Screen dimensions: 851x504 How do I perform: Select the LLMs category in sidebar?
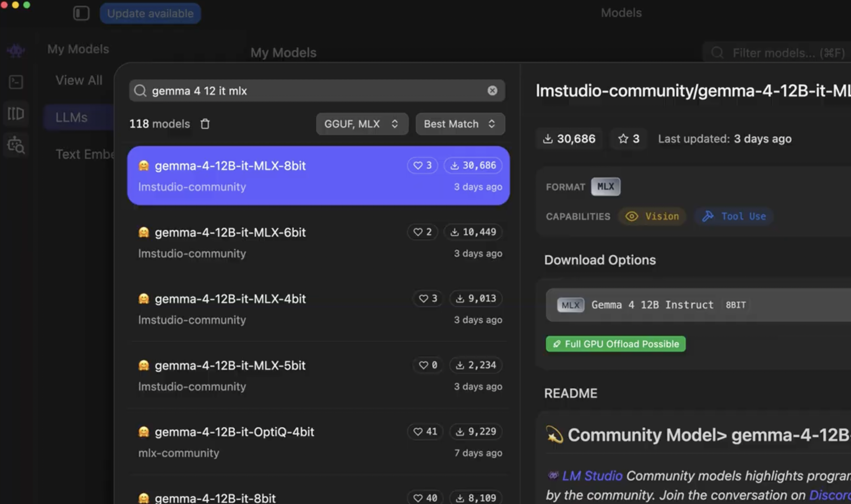tap(79, 118)
